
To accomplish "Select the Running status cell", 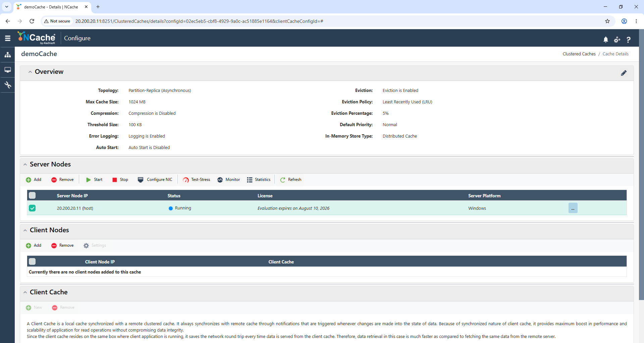I will tap(180, 208).
